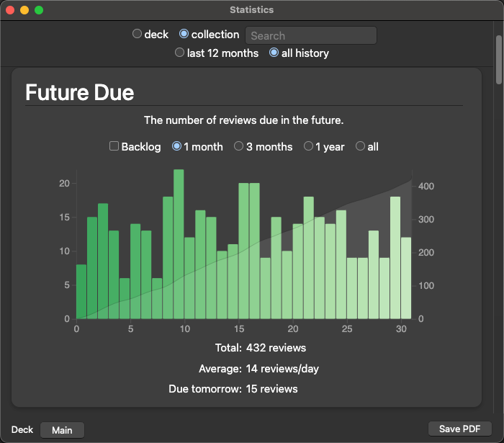Screen dimensions: 504x443
Task: Select the collection radio button
Action: click(184, 34)
